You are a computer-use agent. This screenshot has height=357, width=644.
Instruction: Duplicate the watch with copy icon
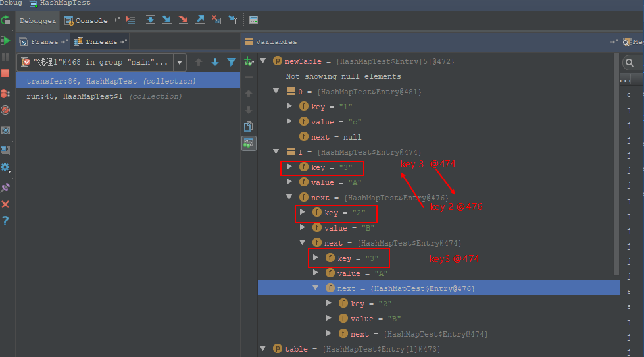[249, 126]
